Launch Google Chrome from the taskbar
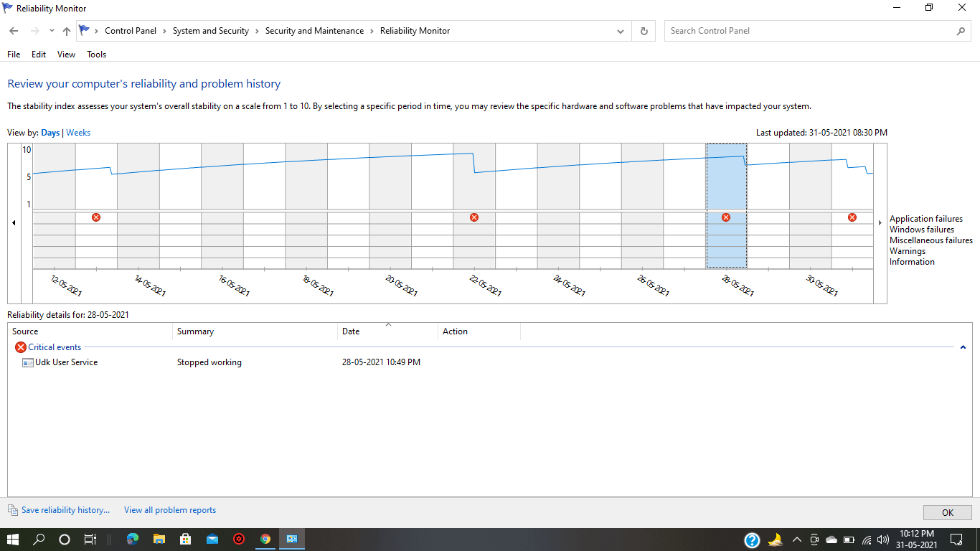The height and width of the screenshot is (551, 980). 265,539
